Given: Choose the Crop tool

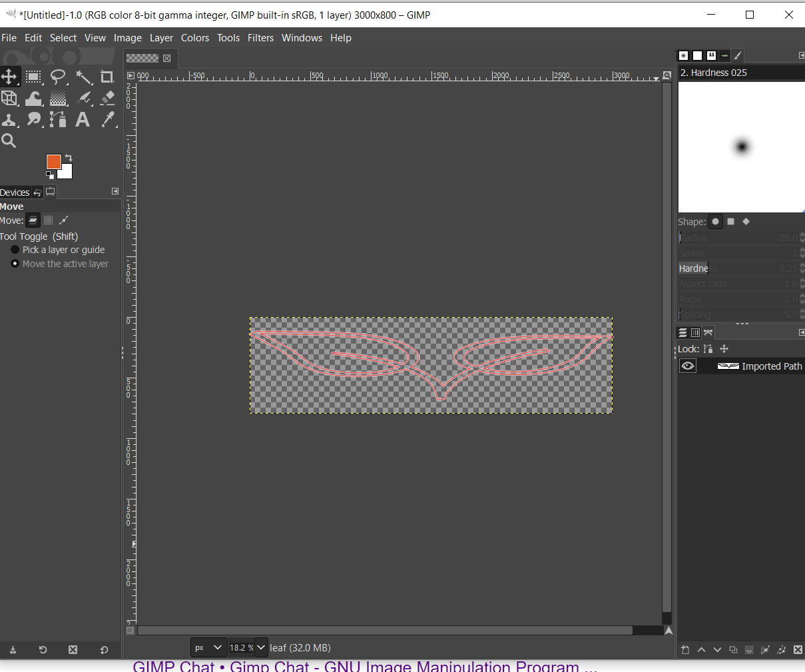Looking at the screenshot, I should click(x=107, y=77).
